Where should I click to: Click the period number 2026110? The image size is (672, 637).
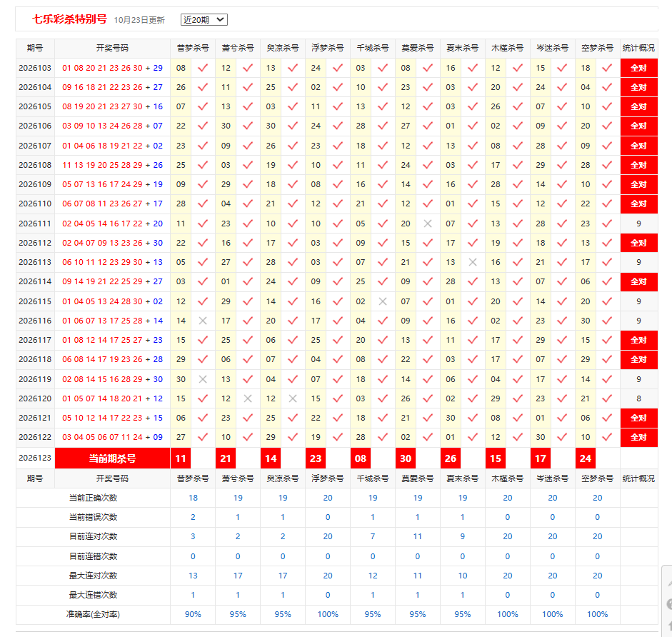point(35,204)
